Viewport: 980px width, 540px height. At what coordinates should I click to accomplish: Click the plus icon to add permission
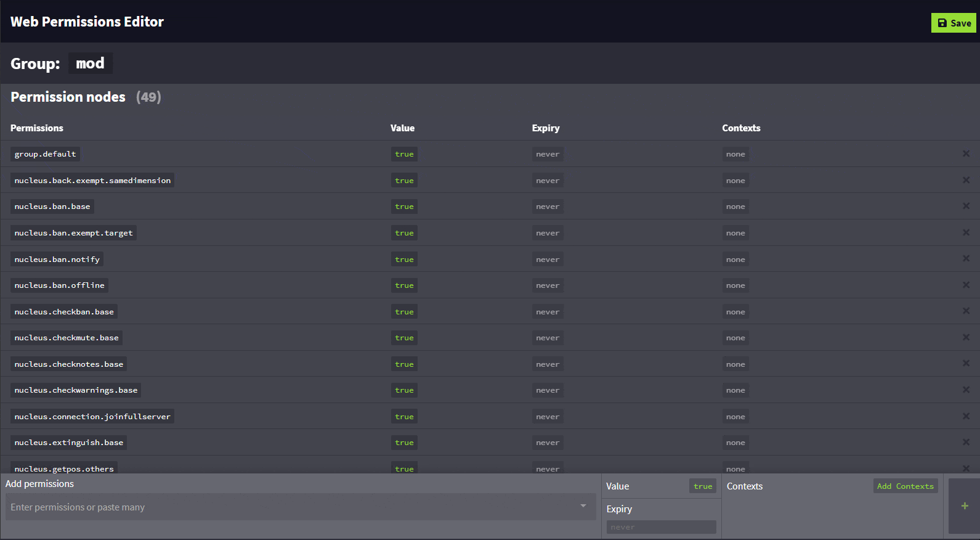coord(965,506)
